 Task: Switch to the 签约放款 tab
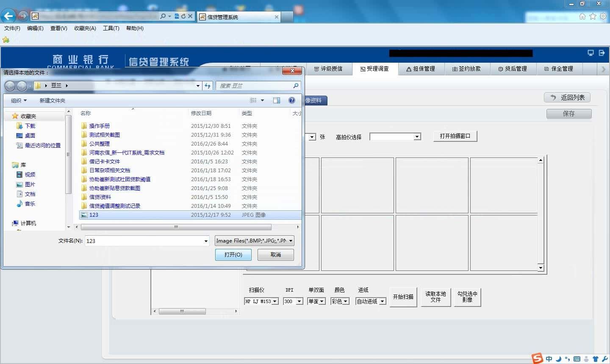coord(468,69)
